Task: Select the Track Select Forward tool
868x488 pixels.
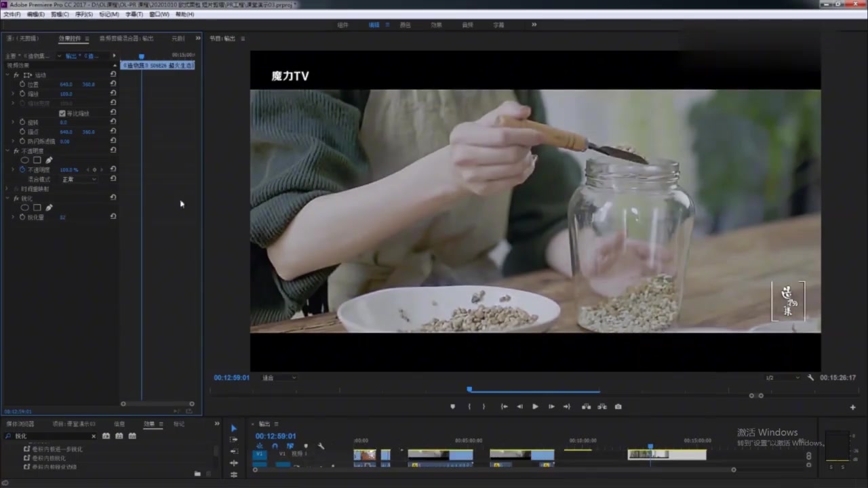Action: (234, 440)
